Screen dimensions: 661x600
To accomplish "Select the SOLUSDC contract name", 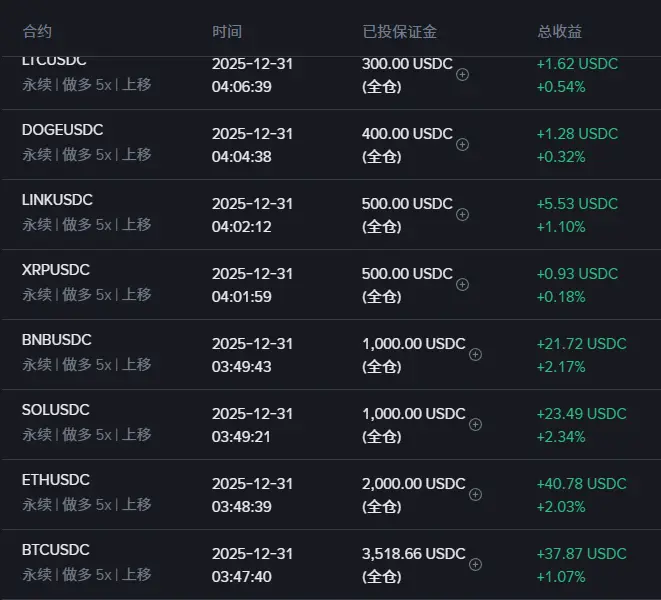I will (56, 410).
